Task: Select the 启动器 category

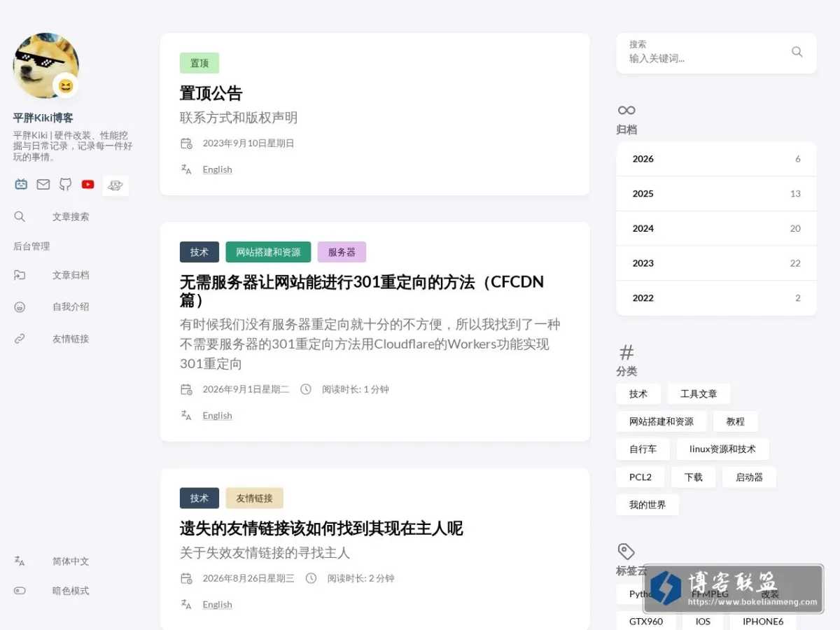Action: [749, 477]
